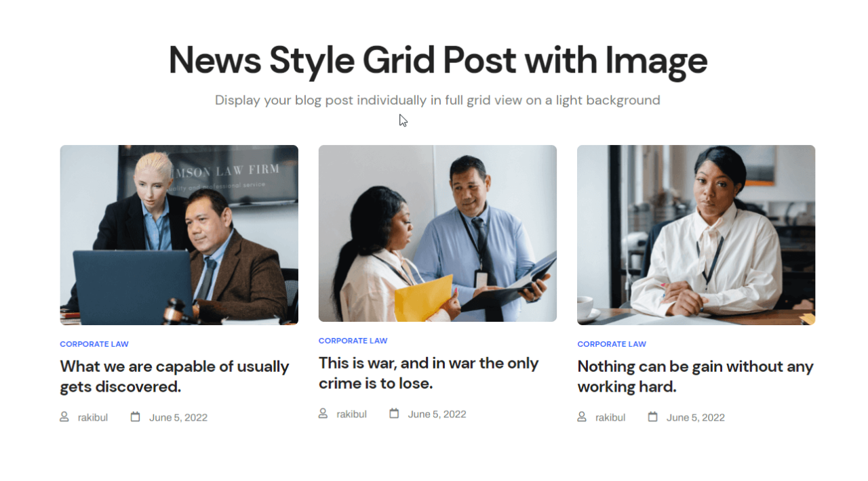Open the law firm laptop image post
This screenshot has height=481, width=868.
tap(179, 235)
